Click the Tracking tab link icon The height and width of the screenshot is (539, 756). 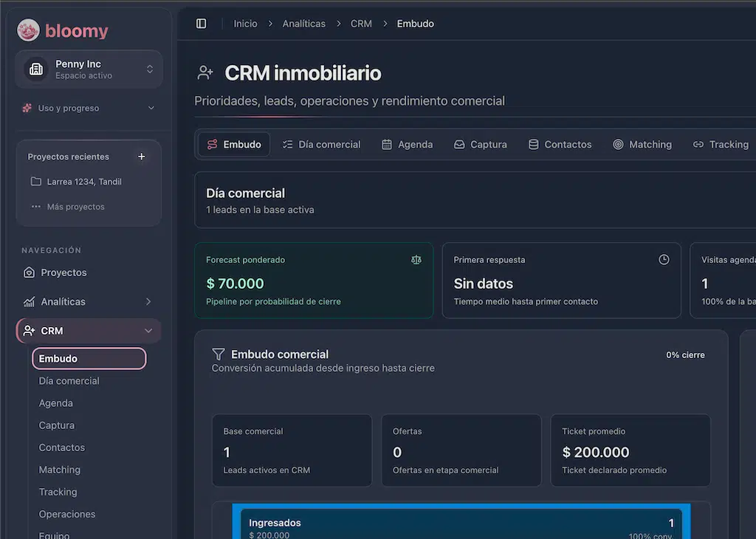point(698,145)
